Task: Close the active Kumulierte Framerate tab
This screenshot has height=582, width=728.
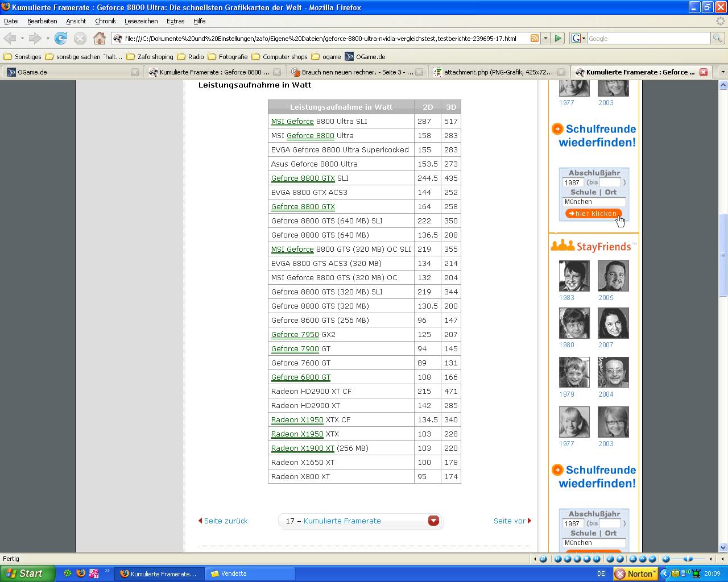Action: coord(704,72)
